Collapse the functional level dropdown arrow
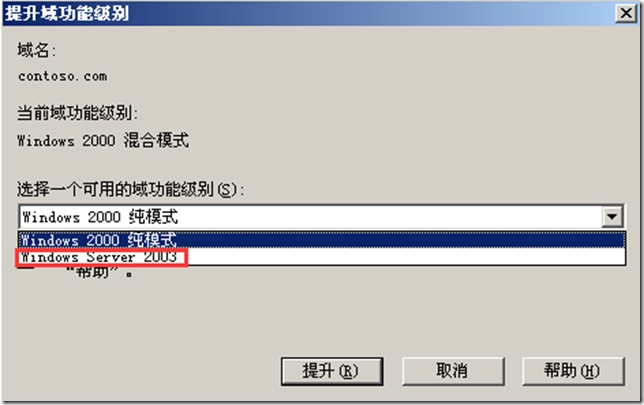Screen dimensions: 644x405 point(612,216)
